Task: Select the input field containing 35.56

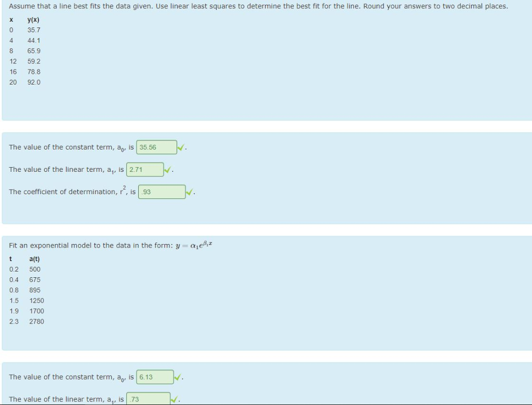Action: click(x=157, y=147)
